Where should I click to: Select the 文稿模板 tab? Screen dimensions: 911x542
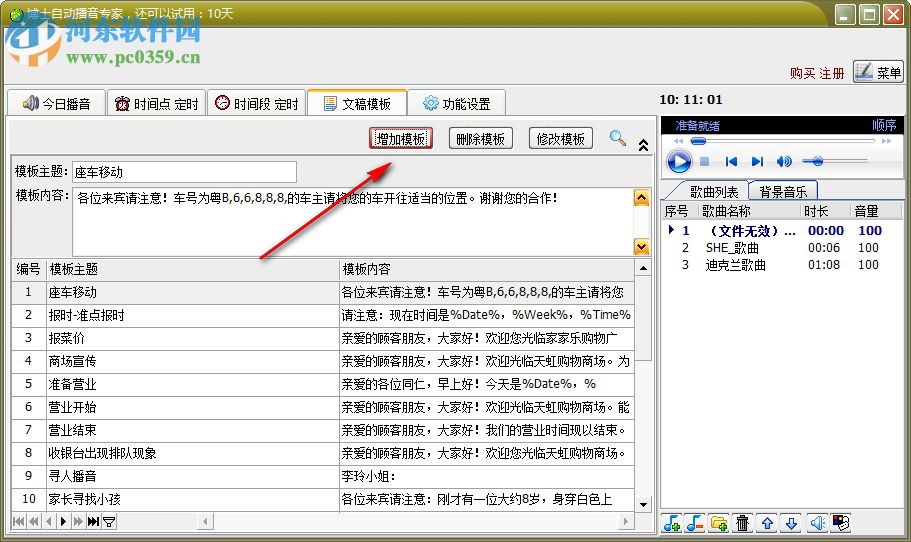click(357, 103)
